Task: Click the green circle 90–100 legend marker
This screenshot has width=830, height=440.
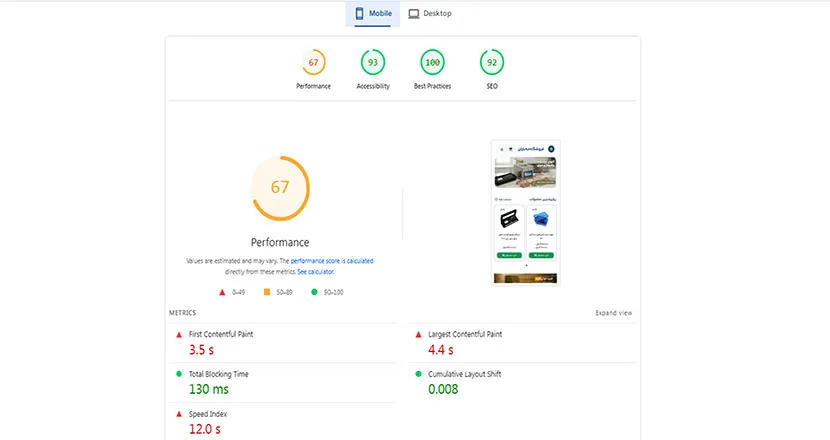Action: (313, 292)
